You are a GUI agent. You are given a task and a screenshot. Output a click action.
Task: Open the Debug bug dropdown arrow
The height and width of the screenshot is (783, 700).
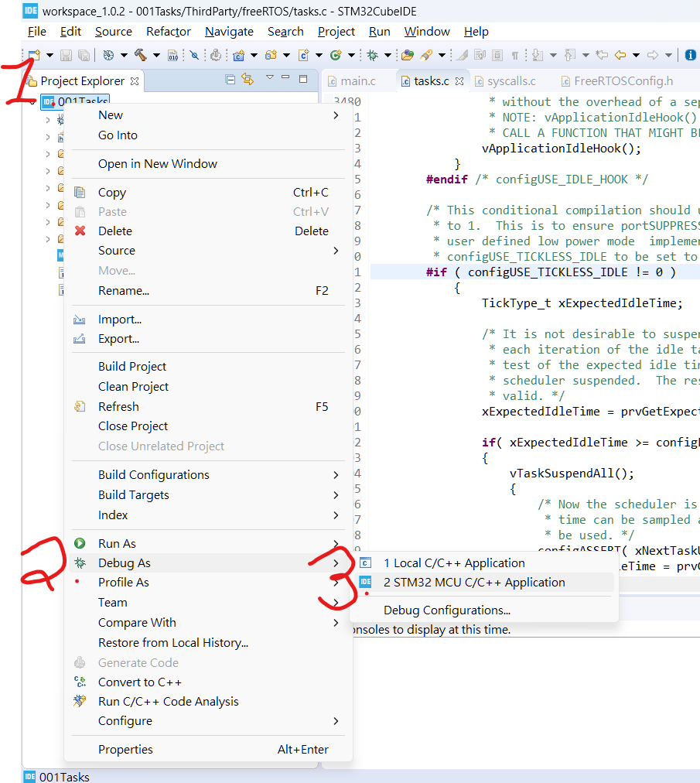pyautogui.click(x=388, y=55)
